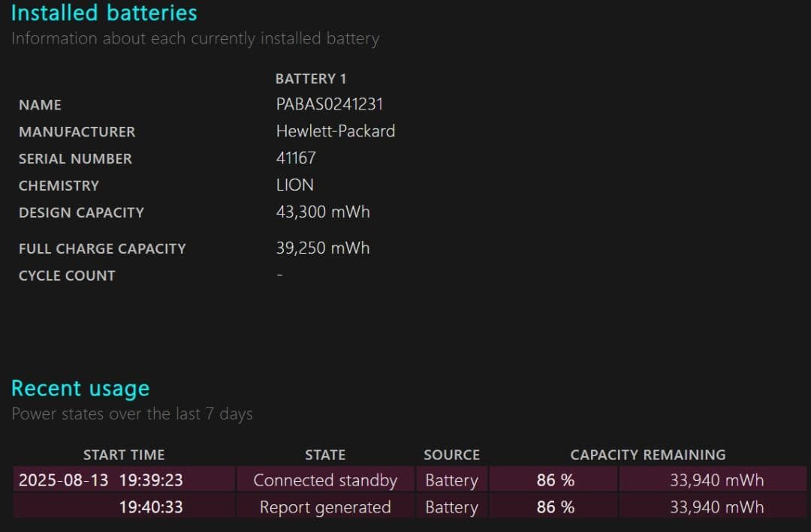Select the 43,300 mWh design capacity value
Image resolution: width=811 pixels, height=532 pixels.
tap(323, 212)
